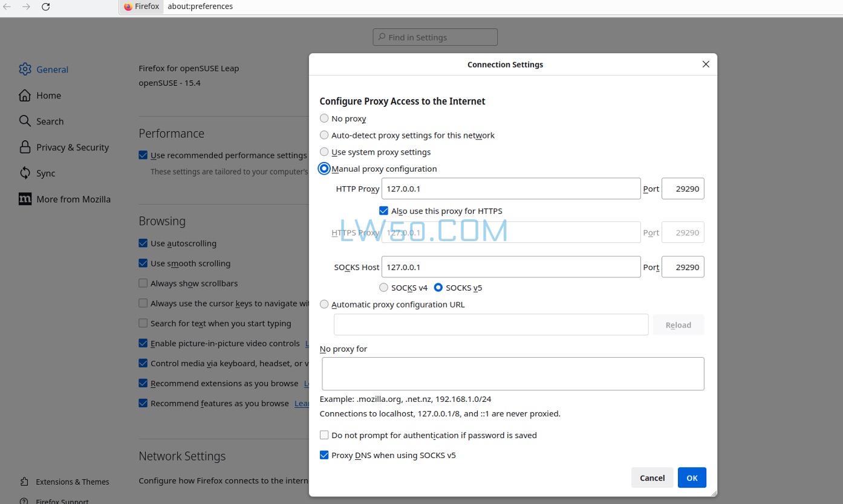
Task: Enable Do not prompt for authentication checkbox
Action: click(324, 435)
